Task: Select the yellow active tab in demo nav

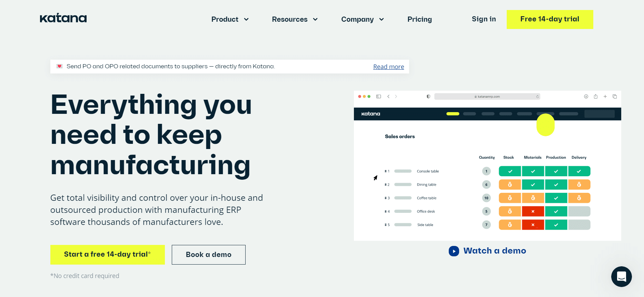Action: [453, 114]
